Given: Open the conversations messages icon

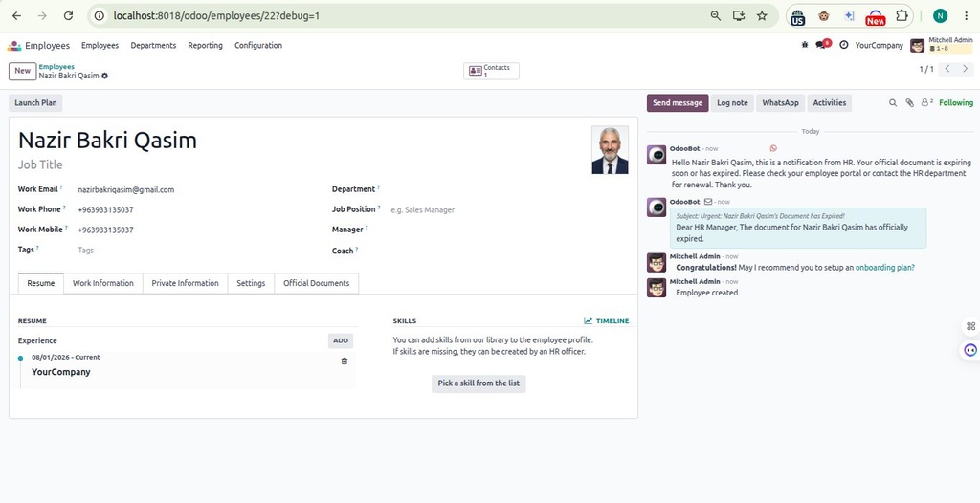Looking at the screenshot, I should tap(822, 44).
